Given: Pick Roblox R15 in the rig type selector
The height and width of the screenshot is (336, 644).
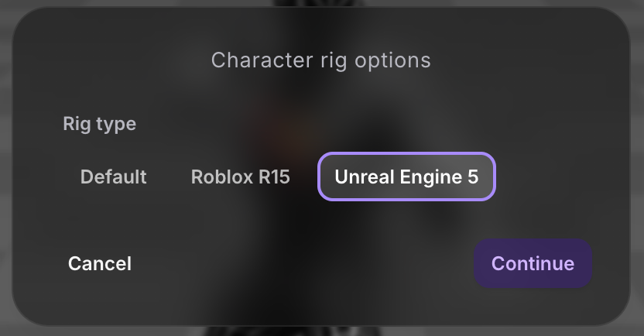Looking at the screenshot, I should [x=240, y=177].
